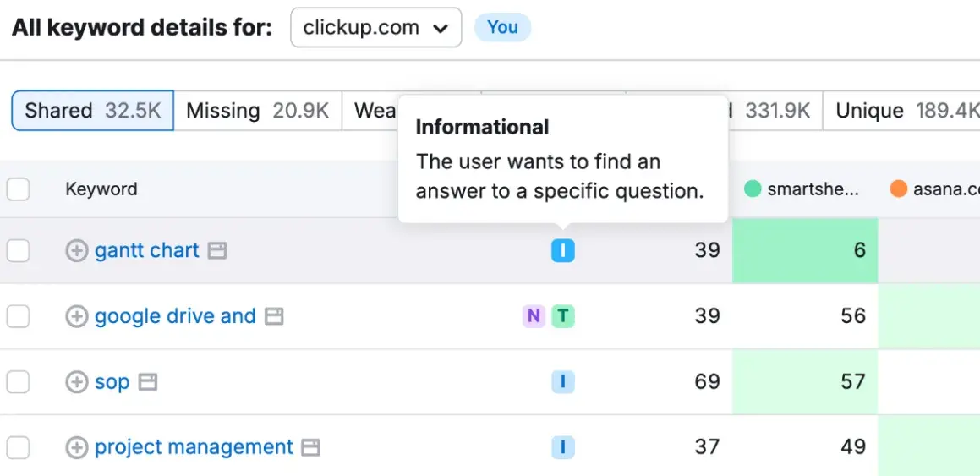The image size is (980, 476).
Task: Open the clickup.com domain dropdown
Action: (375, 28)
